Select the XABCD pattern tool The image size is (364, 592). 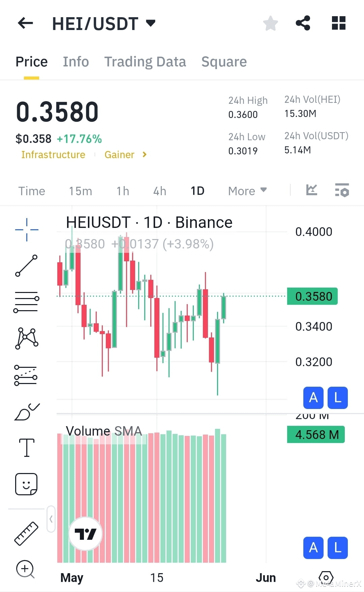coord(27,338)
